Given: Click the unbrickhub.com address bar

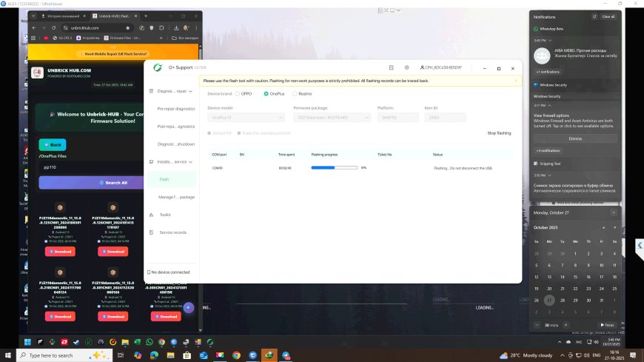Looking at the screenshot, I should pos(96,28).
